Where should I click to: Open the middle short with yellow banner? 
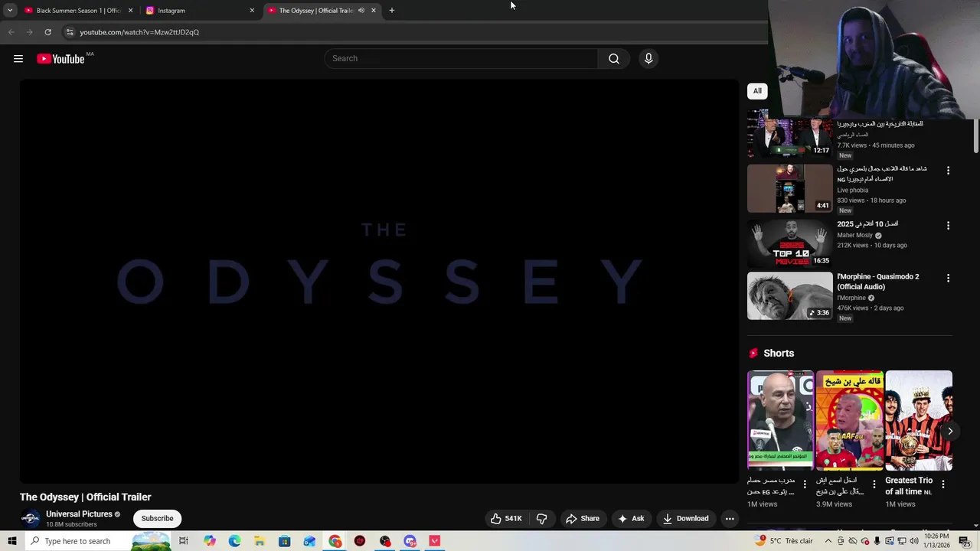[850, 420]
